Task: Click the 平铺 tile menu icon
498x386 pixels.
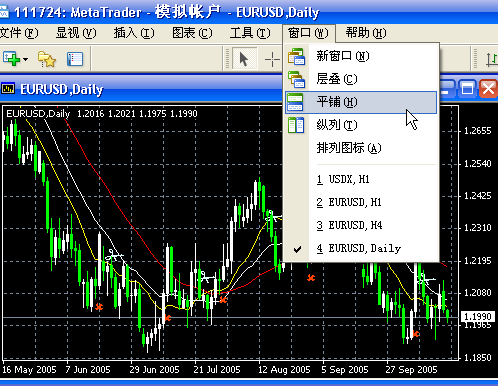Action: [x=295, y=102]
